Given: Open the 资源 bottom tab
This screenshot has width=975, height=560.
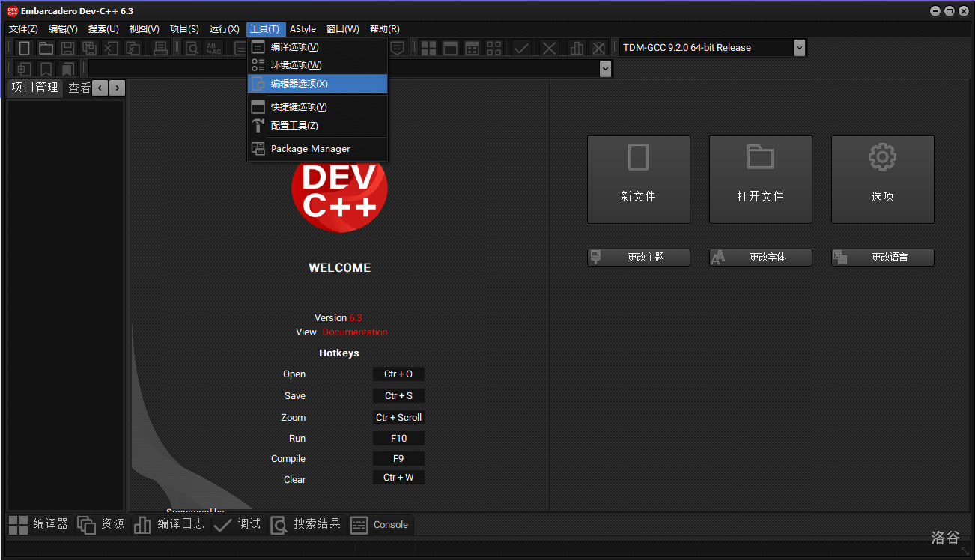Looking at the screenshot, I should (x=101, y=524).
